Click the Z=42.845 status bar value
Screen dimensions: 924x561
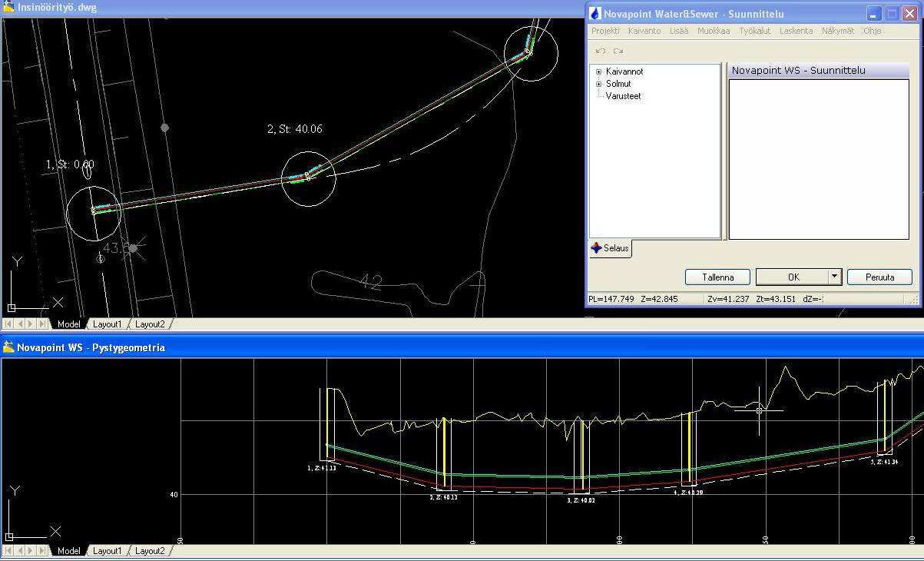tap(659, 299)
